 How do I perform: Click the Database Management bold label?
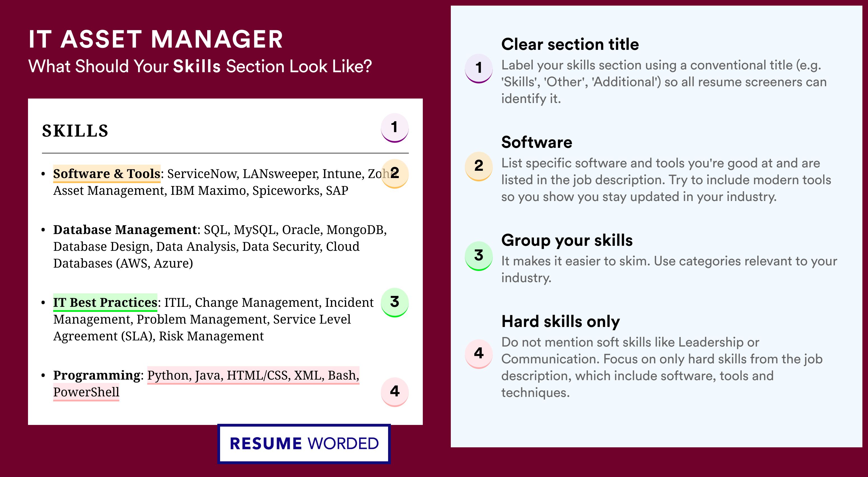click(125, 230)
